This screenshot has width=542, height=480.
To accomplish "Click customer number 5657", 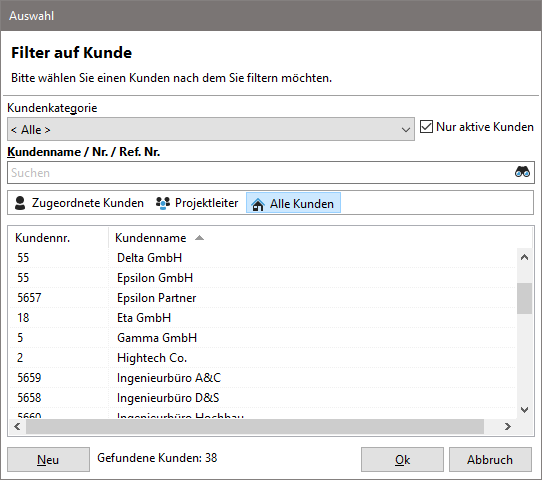I will pos(29,298).
